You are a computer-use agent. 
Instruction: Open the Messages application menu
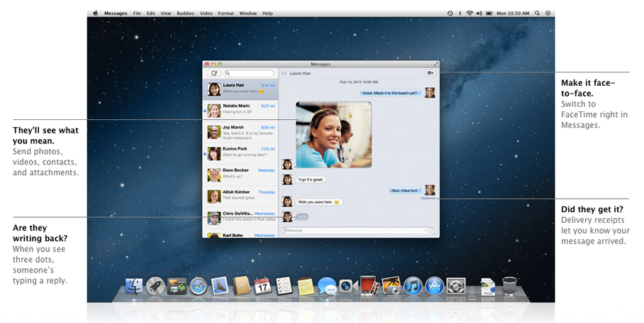point(116,13)
